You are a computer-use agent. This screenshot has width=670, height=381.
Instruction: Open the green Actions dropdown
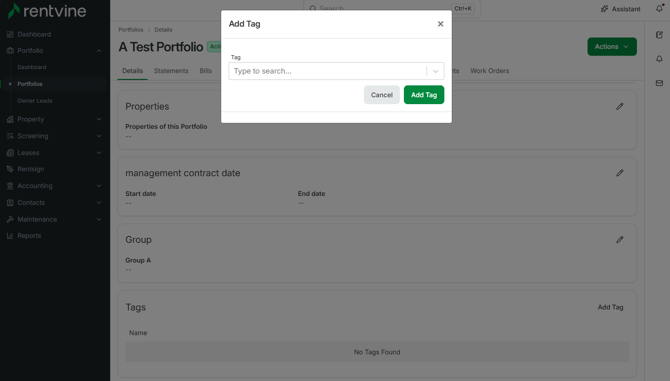click(x=612, y=47)
